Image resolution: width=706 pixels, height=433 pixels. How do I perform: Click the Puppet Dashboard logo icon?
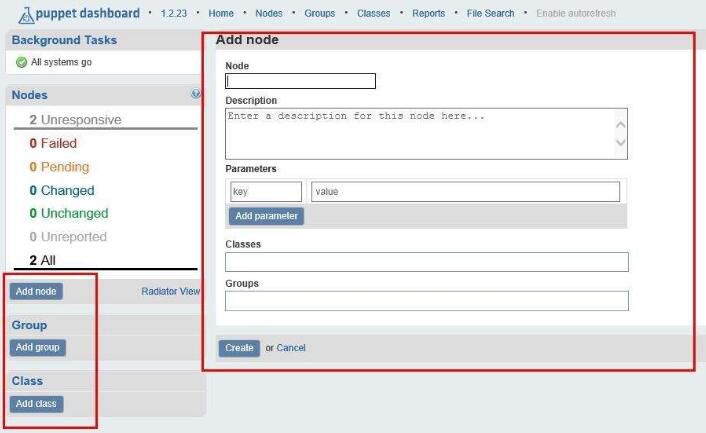[x=27, y=14]
